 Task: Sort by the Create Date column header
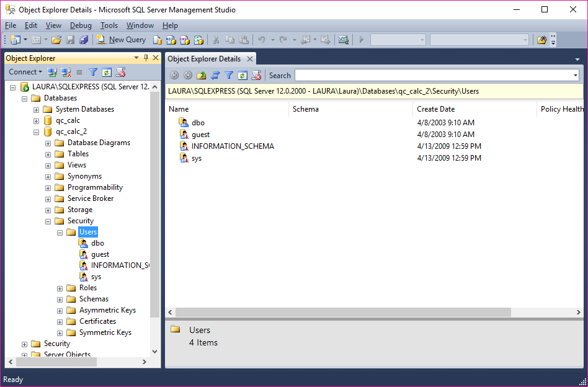pyautogui.click(x=474, y=109)
